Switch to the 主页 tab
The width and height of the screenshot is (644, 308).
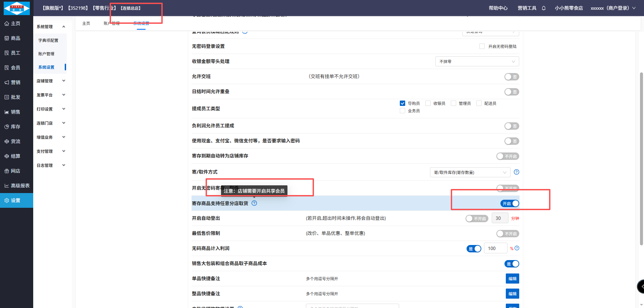86,23
